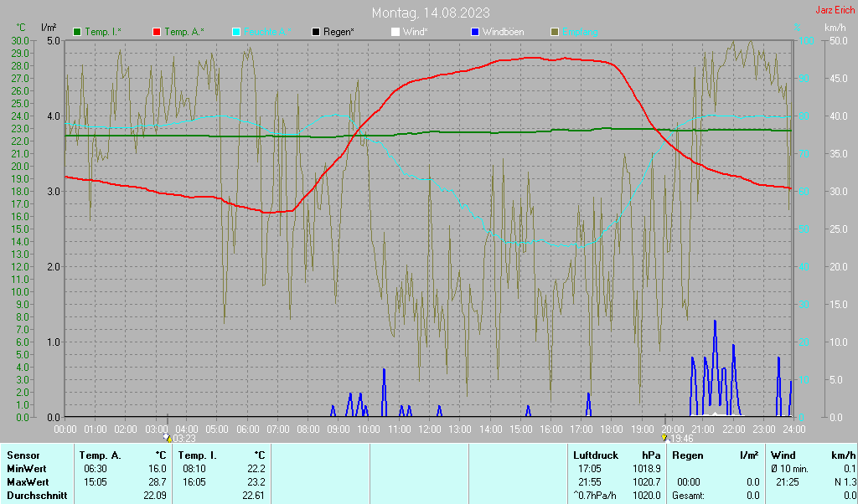Click the 'Ø 10 min.' wind label
Screen dimensions: 858x504
pyautogui.click(x=789, y=469)
